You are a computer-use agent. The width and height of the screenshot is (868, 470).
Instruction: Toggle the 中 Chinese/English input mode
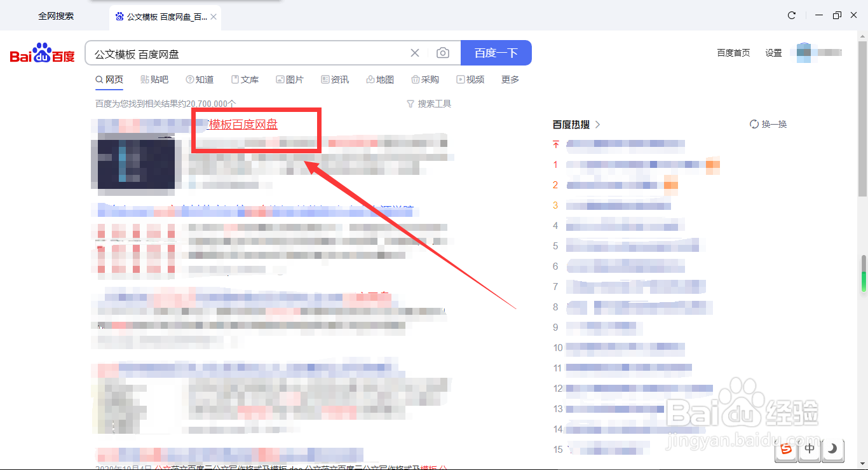pos(810,449)
